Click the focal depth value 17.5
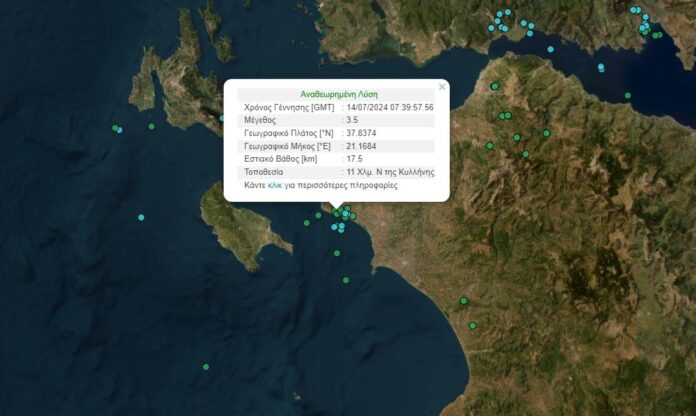 click(x=354, y=159)
